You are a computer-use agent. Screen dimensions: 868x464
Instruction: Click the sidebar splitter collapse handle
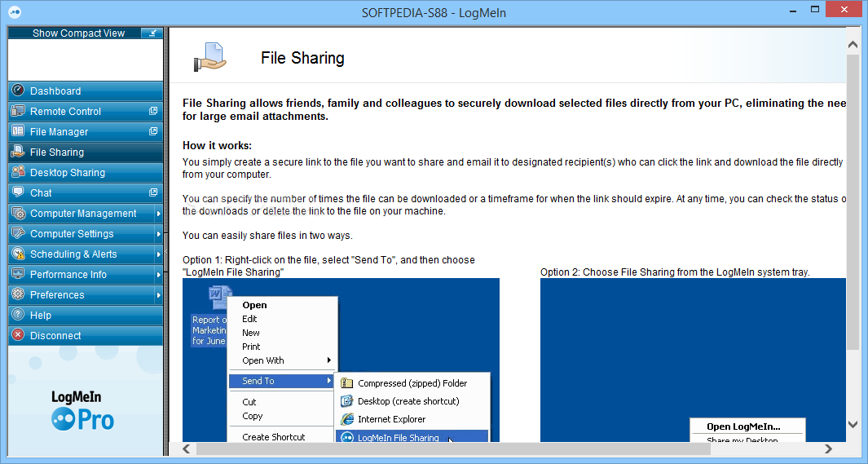tap(165, 253)
